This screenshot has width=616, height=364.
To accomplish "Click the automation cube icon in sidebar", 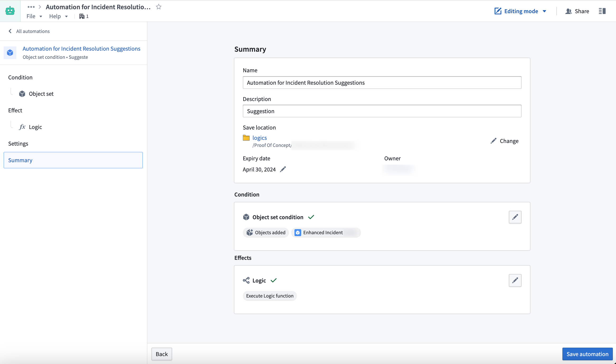I will [10, 52].
